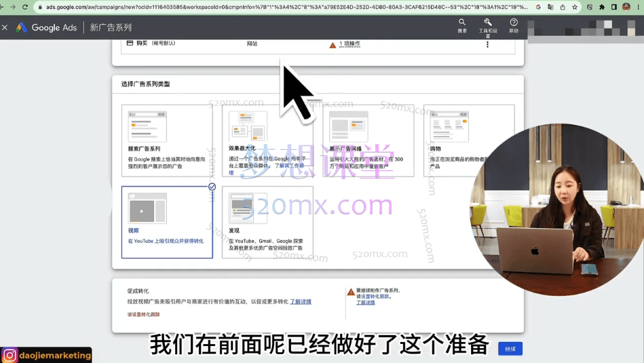644x363 pixels.
Task: Open the Chrome profile avatar
Action: [626, 7]
